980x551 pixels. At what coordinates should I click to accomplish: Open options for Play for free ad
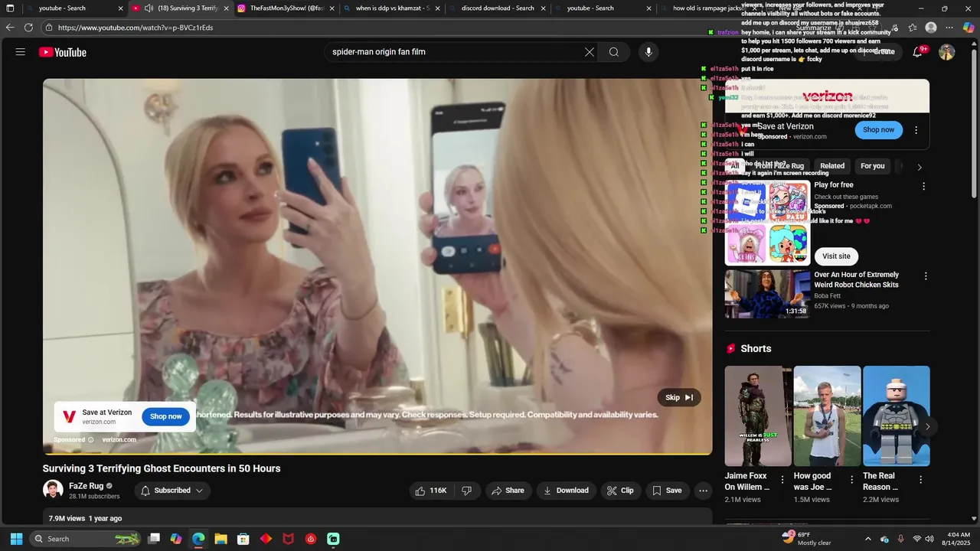923,186
